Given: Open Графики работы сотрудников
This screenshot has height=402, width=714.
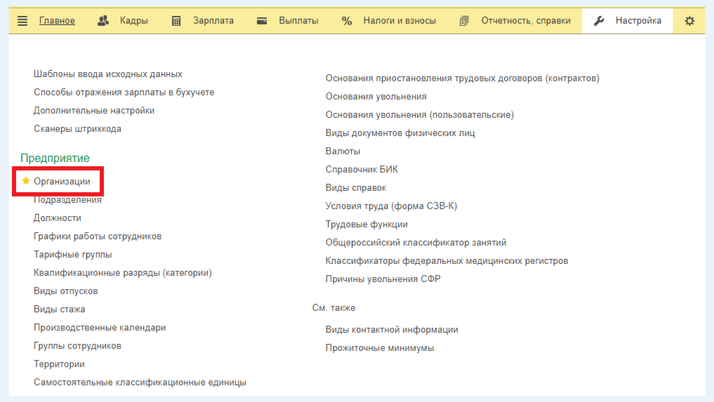Looking at the screenshot, I should click(x=97, y=236).
